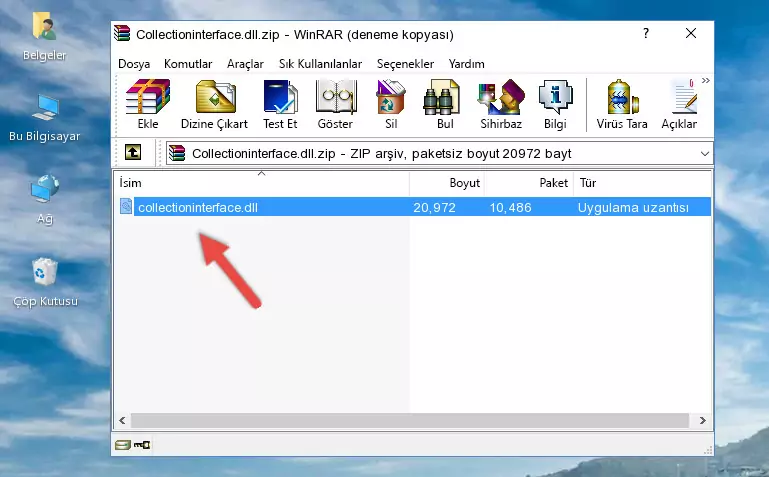Screen dimensions: 769x477
Task: Click the horizontal scrollbar right arrow
Action: pyautogui.click(x=702, y=420)
